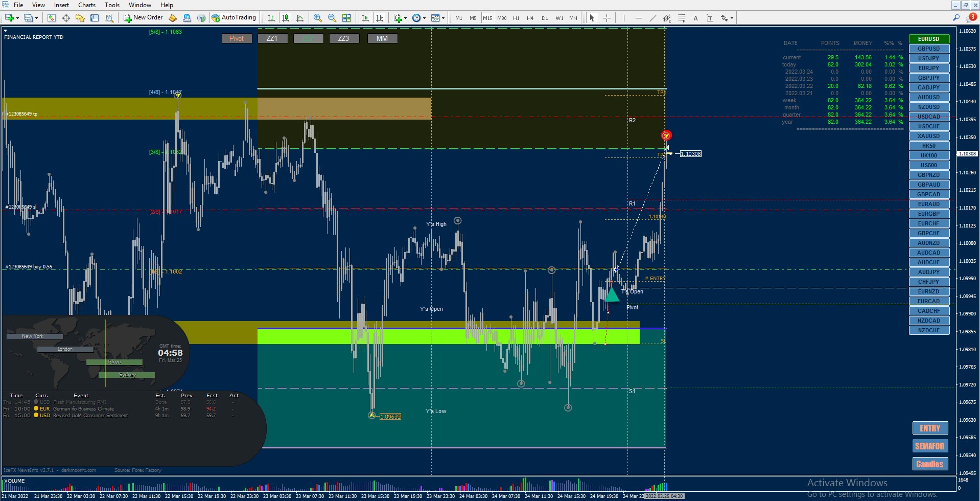The width and height of the screenshot is (980, 501).
Task: Open the Help menu
Action: pyautogui.click(x=167, y=5)
